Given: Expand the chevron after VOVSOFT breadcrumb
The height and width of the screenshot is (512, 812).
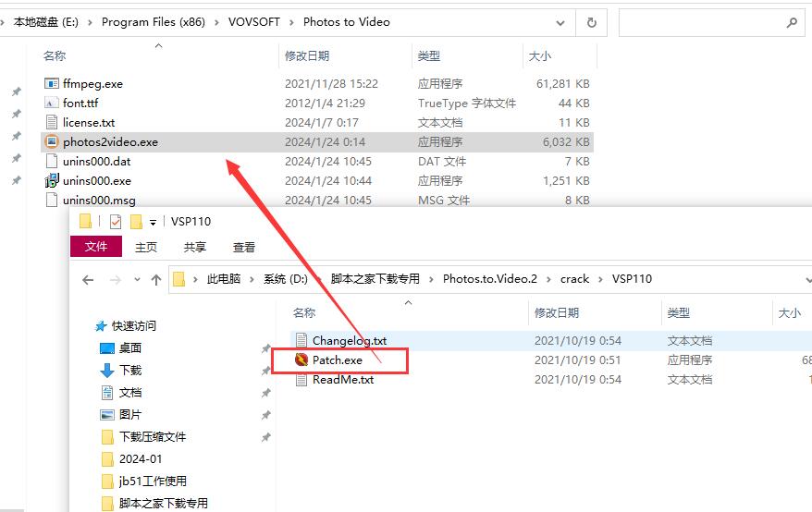Looking at the screenshot, I should (x=291, y=22).
